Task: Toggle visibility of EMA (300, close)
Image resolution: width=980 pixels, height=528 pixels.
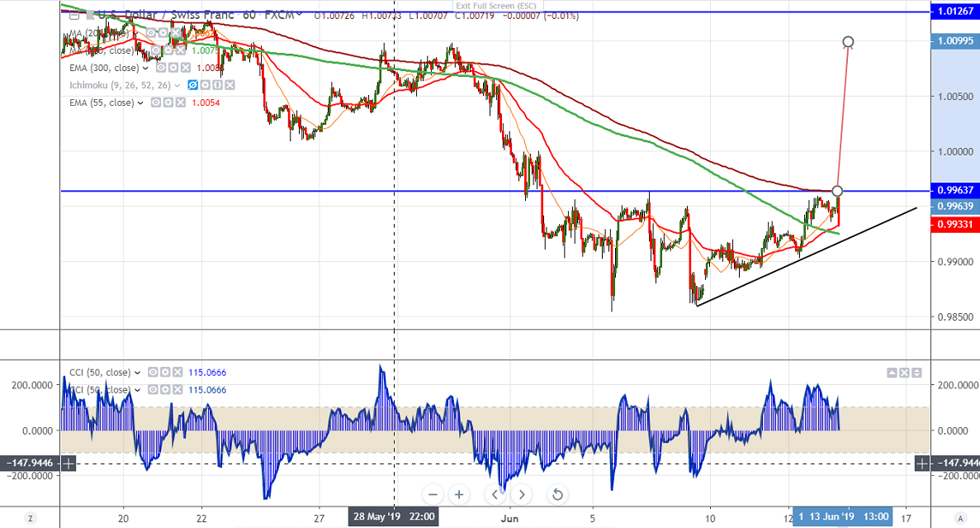Action: tap(161, 68)
